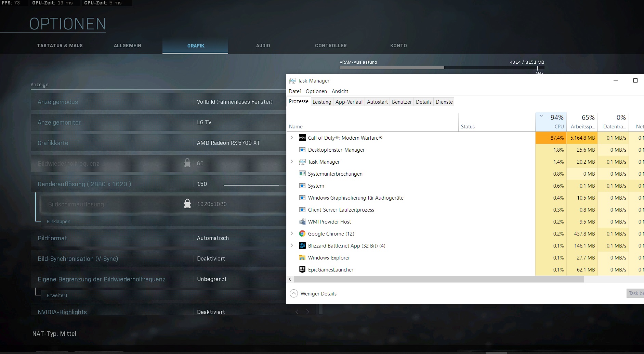
Task: Click the Desktopfenster-Manager process icon
Action: 302,150
